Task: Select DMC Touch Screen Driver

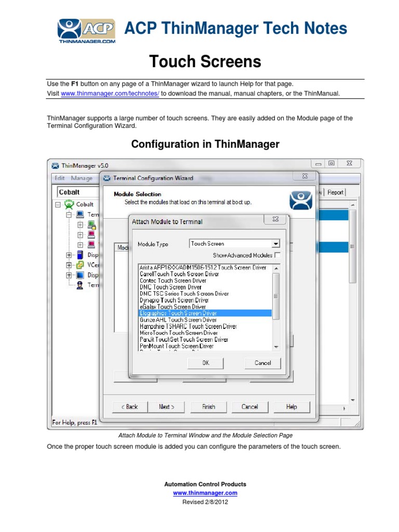Action: pos(205,287)
